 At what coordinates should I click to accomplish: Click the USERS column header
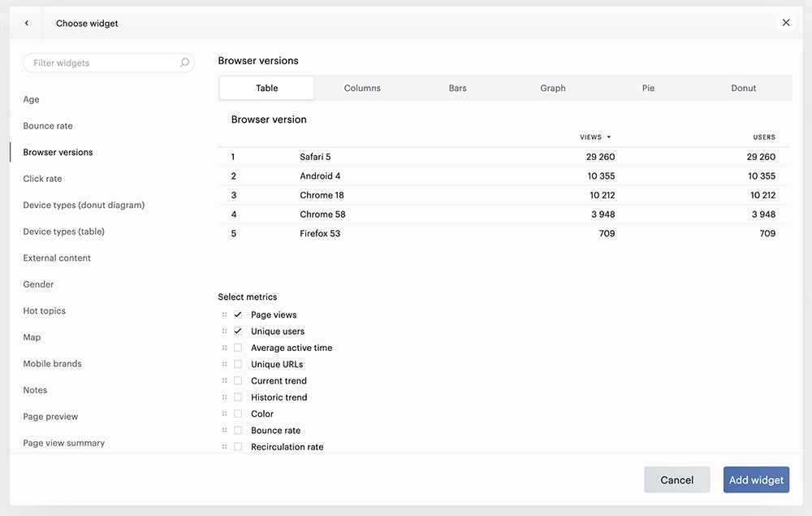(x=764, y=137)
